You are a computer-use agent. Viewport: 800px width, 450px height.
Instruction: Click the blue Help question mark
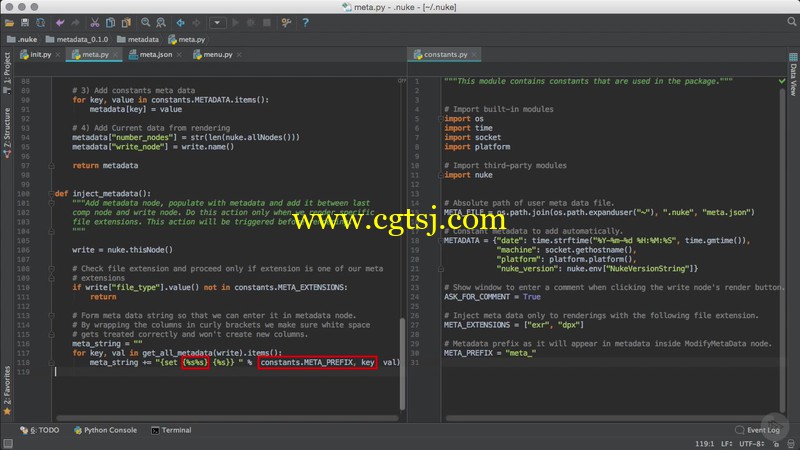(x=305, y=22)
